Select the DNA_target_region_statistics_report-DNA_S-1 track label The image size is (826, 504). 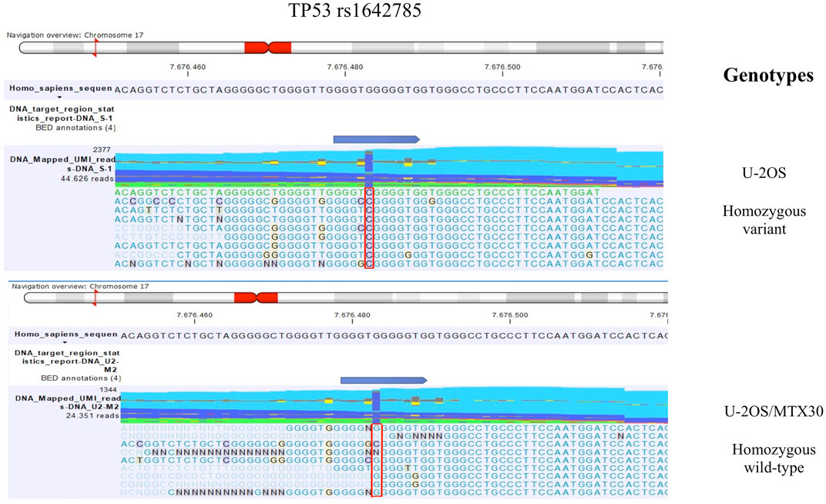coord(62,114)
